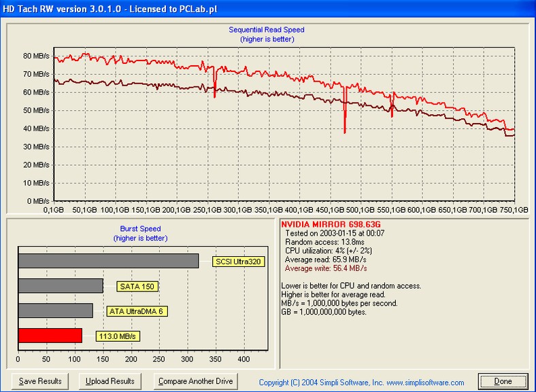Select the red 113.0 MB/s burst bar

pyautogui.click(x=50, y=336)
